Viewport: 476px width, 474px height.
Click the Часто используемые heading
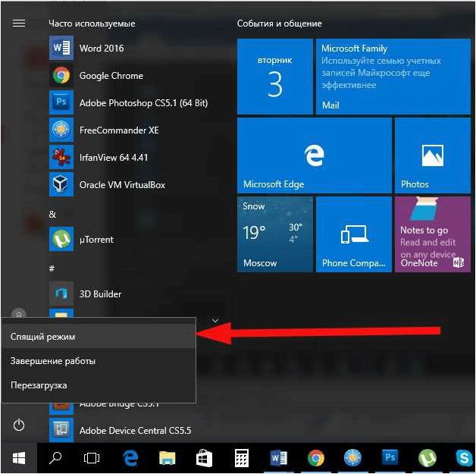click(92, 24)
